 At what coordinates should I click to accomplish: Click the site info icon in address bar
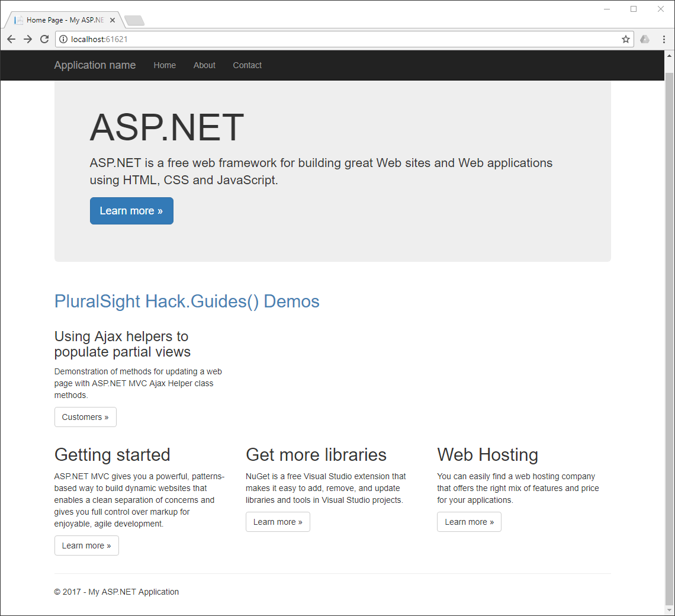63,39
